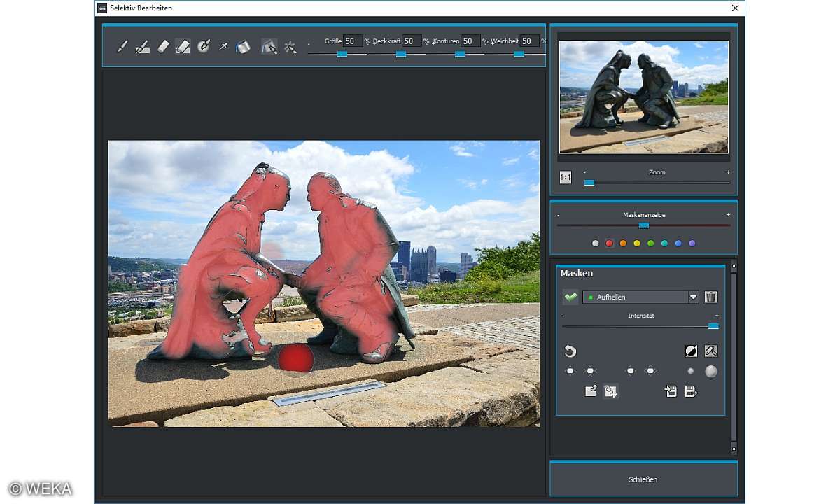Click the Maskenanzeige plus sign

(x=728, y=215)
